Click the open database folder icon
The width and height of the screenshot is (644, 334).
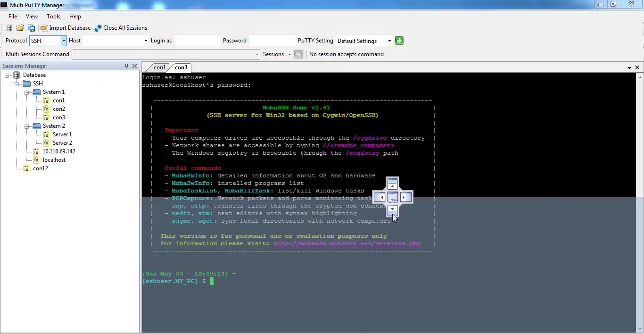click(20, 28)
